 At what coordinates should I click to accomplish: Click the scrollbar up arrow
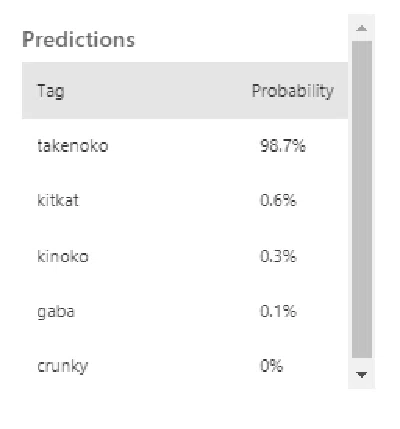[x=362, y=28]
